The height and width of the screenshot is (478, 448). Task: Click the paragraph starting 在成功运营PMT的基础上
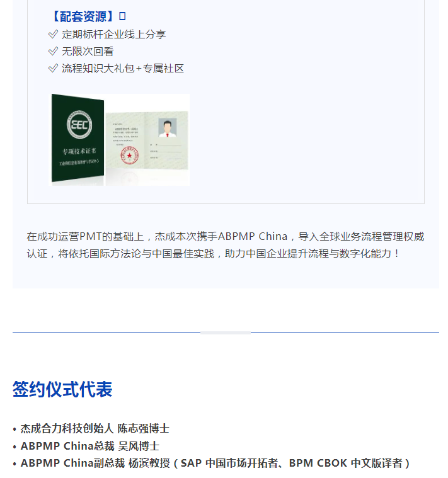coord(226,245)
